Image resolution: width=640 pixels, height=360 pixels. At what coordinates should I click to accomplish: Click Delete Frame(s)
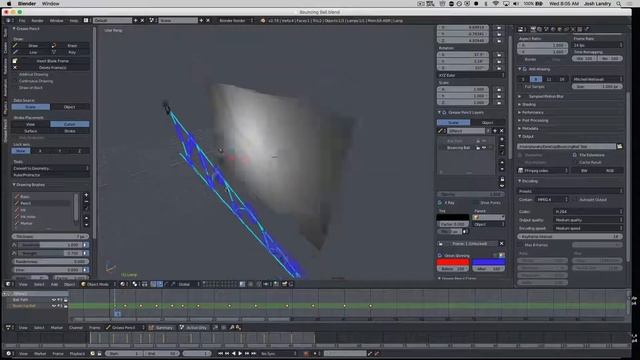(51, 67)
